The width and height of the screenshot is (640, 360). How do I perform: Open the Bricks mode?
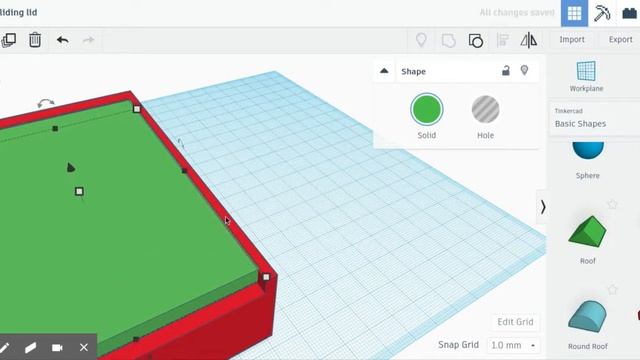click(x=629, y=13)
